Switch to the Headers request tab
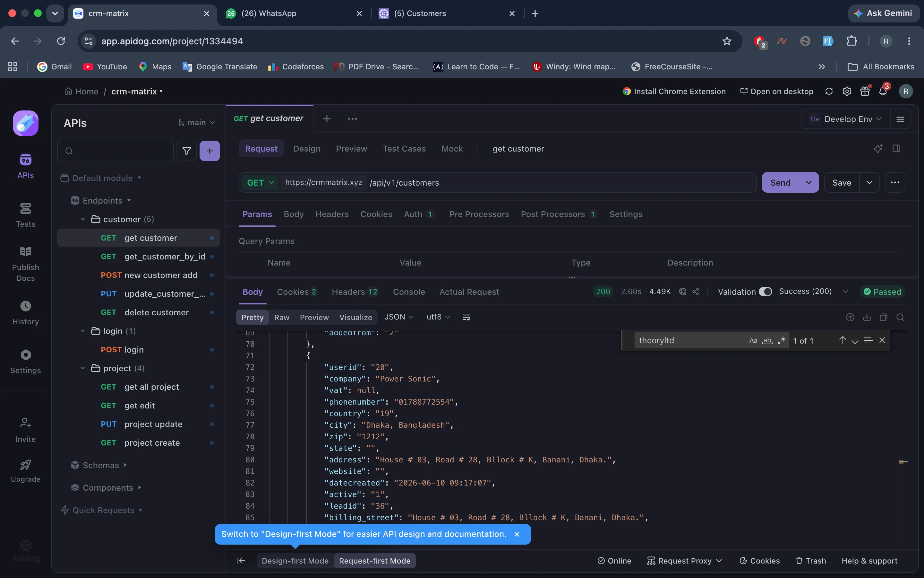 coord(332,215)
